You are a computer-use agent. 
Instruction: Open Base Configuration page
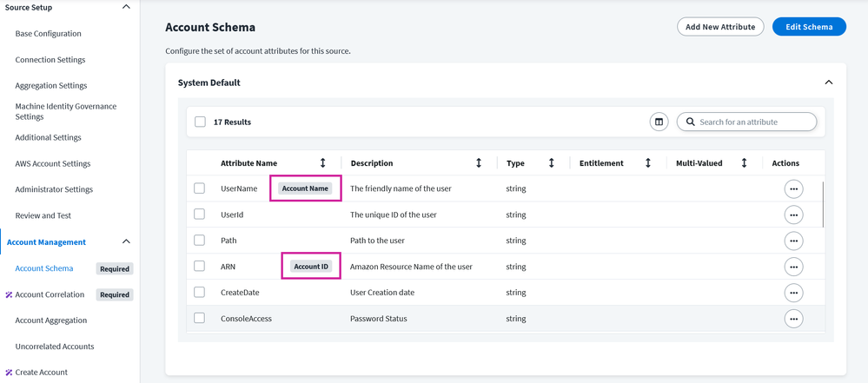(x=48, y=34)
